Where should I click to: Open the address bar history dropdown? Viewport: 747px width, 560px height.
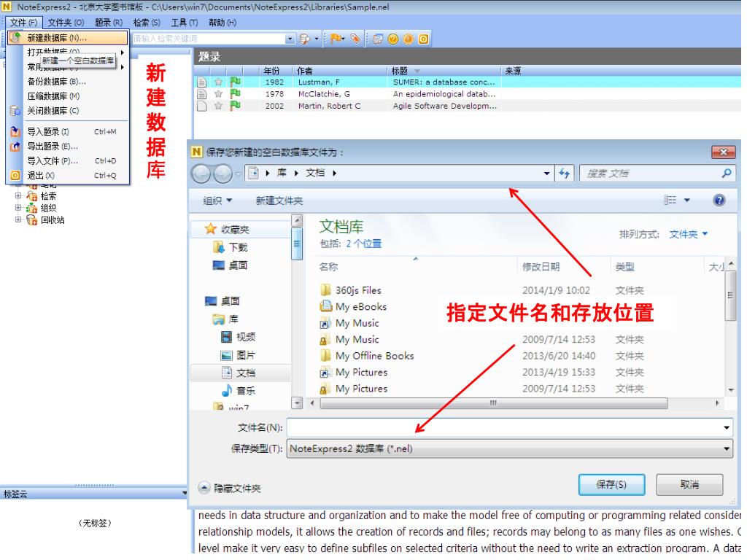pyautogui.click(x=546, y=174)
